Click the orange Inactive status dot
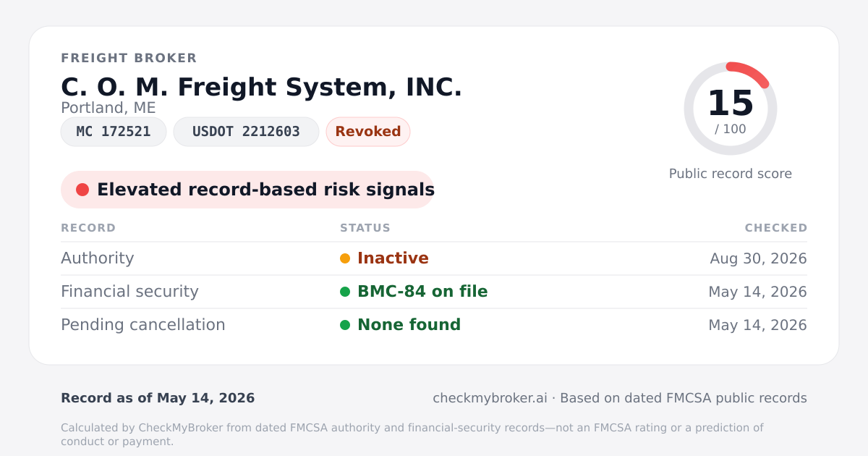Screen dimensions: 868x456 tap(345, 258)
